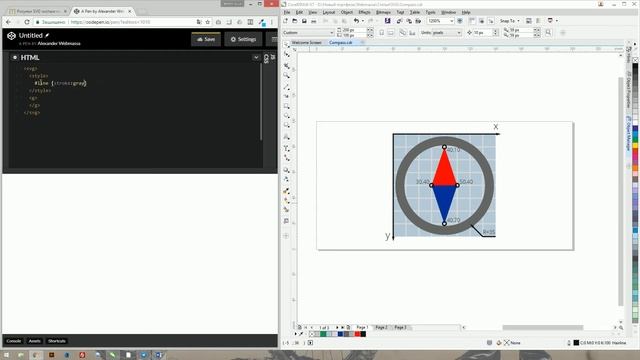Image resolution: width=640 pixels, height=360 pixels.
Task: Select the Rectangle tool
Action: coord(287,107)
